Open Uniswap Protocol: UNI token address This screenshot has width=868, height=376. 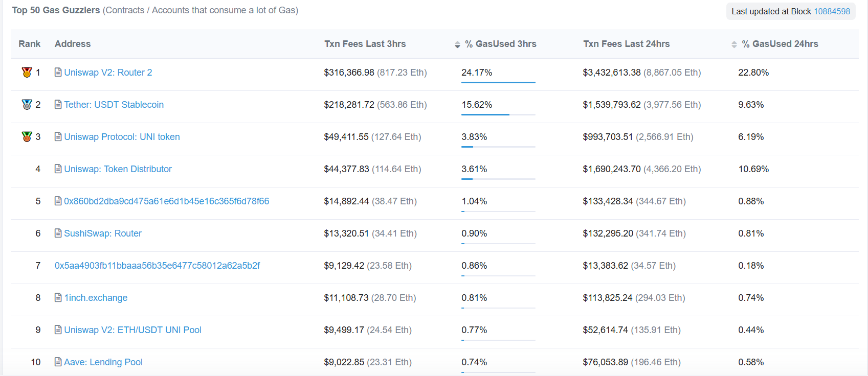coord(122,137)
